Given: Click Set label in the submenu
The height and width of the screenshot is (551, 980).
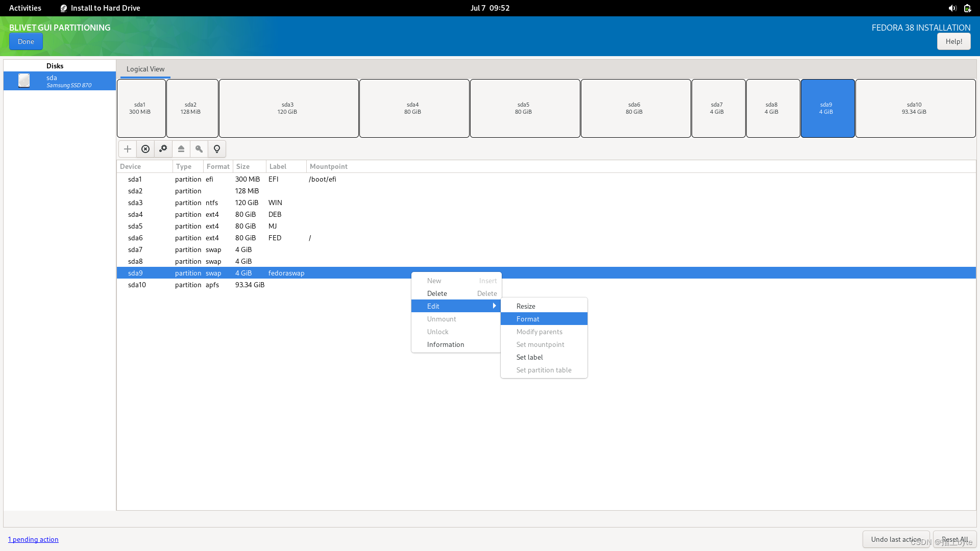Looking at the screenshot, I should click(529, 357).
